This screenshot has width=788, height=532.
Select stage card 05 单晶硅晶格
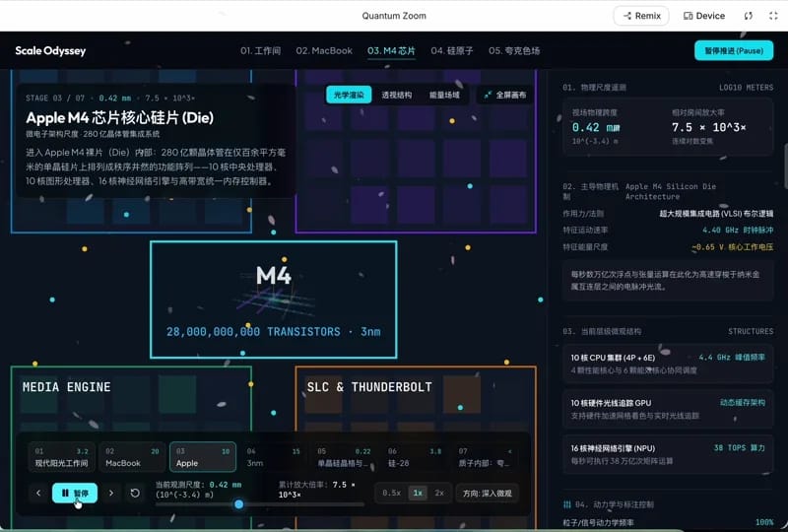[x=344, y=457]
